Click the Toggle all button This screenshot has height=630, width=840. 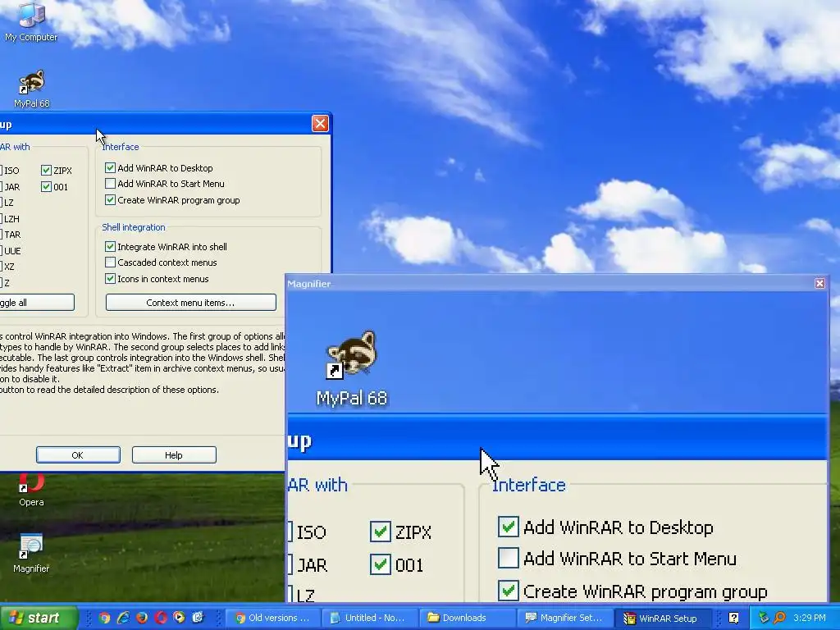click(x=36, y=302)
